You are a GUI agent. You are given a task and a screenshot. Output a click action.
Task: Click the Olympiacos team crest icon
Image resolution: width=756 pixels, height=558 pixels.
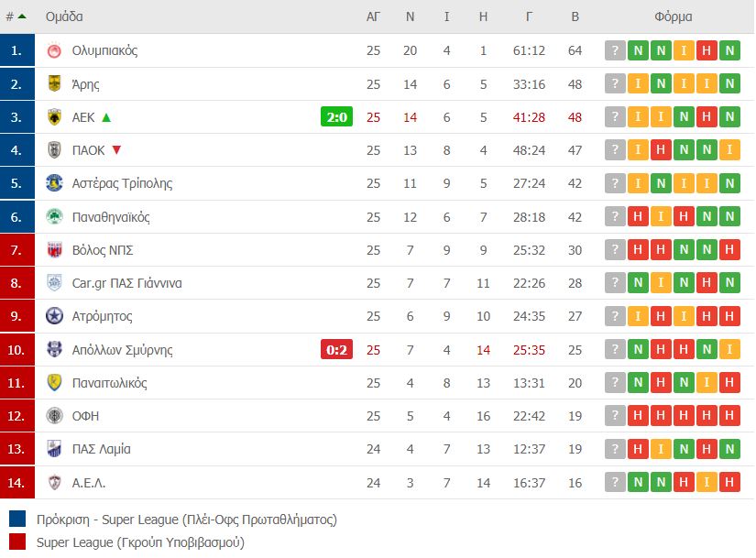pos(54,50)
